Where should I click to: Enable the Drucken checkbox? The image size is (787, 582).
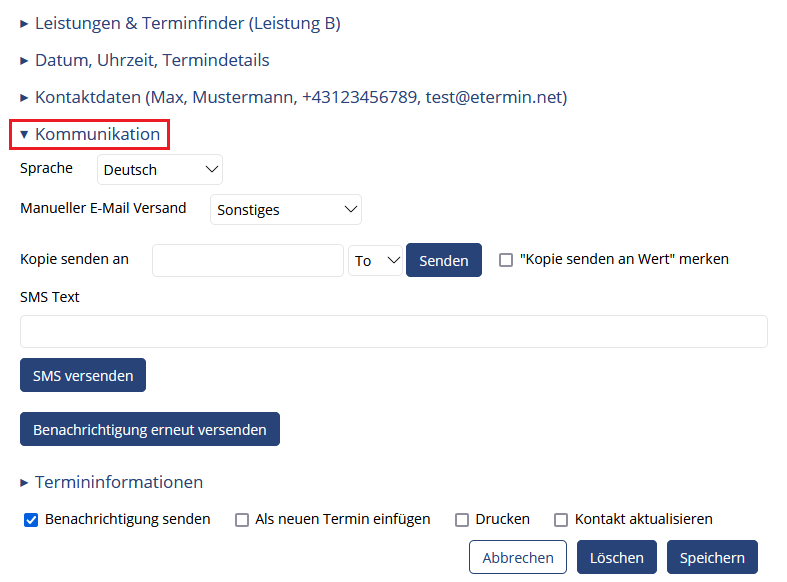[462, 520]
